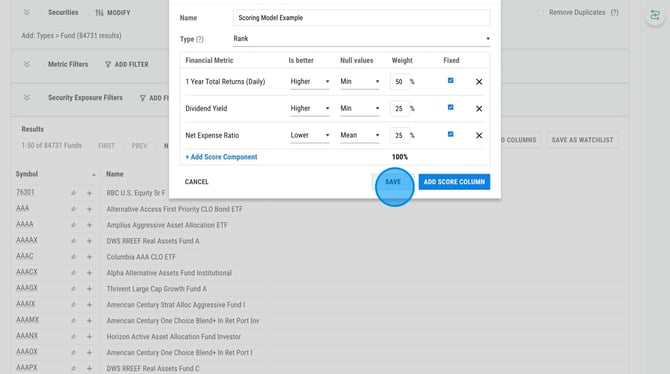The width and height of the screenshot is (670, 374).
Task: Click Add Filter under Metric Filters
Action: tap(127, 64)
